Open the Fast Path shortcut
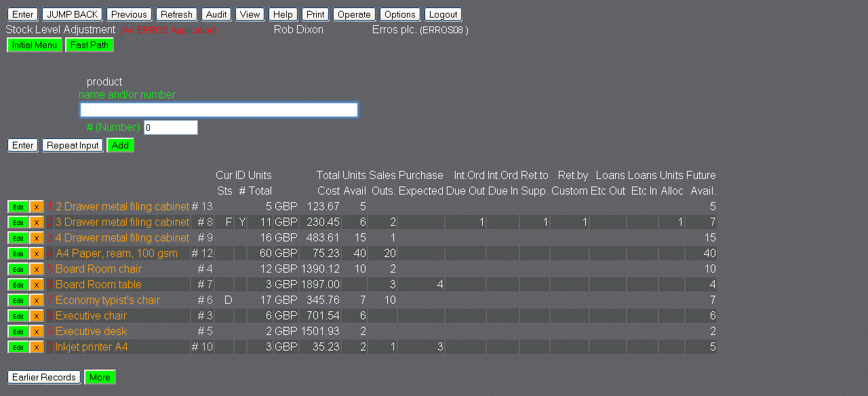Viewport: 868px width, 396px height. [x=90, y=45]
